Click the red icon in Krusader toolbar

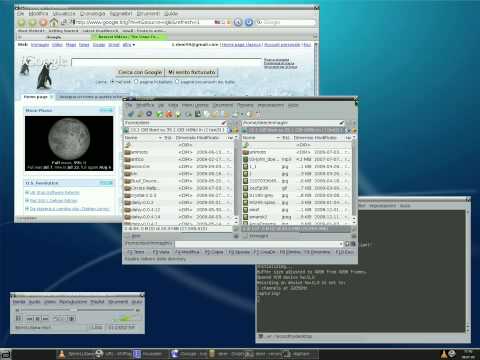[x=169, y=114]
